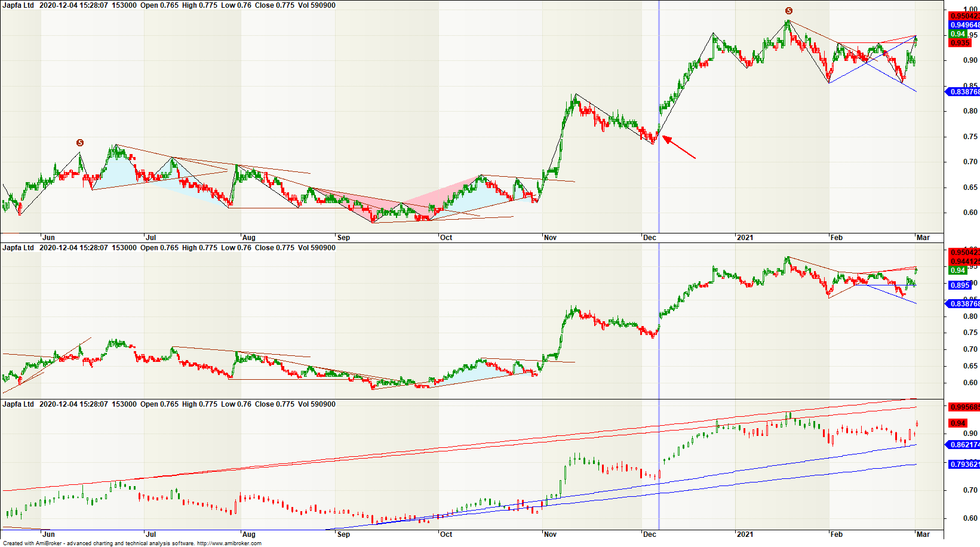Click 0.60 value on bottom pane price axis
Image resolution: width=980 pixels, height=547 pixels.
[x=970, y=518]
